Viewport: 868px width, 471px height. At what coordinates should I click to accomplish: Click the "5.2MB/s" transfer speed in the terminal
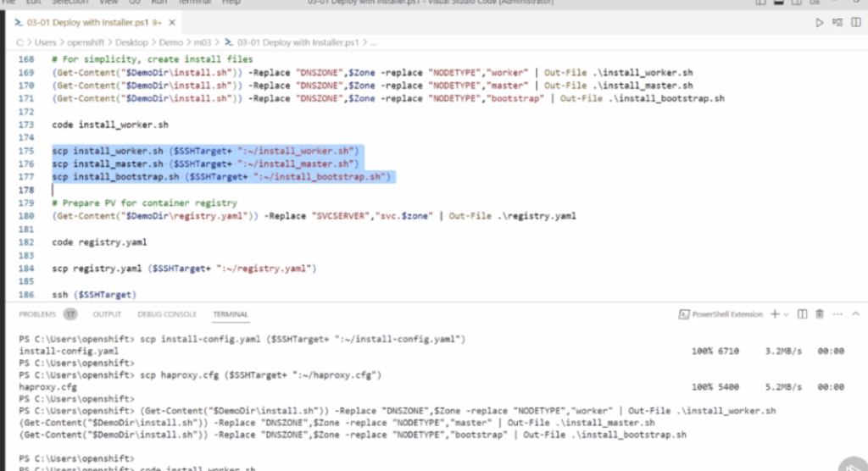tap(783, 387)
